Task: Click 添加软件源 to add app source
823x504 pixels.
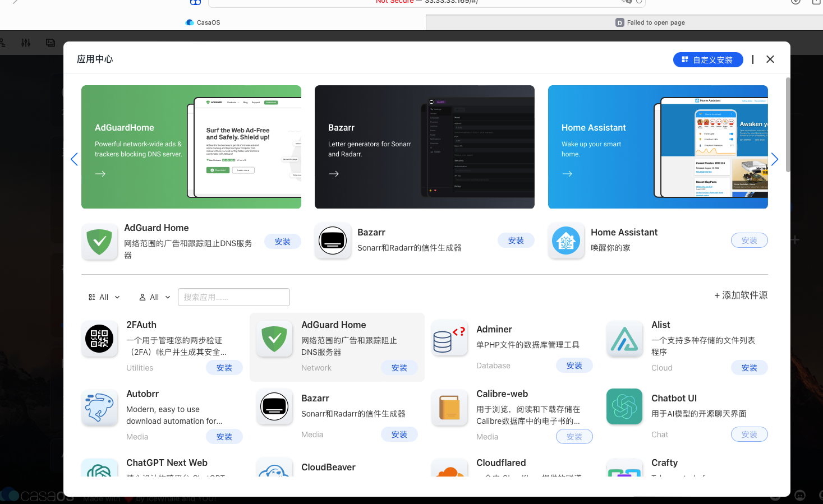Action: 741,295
